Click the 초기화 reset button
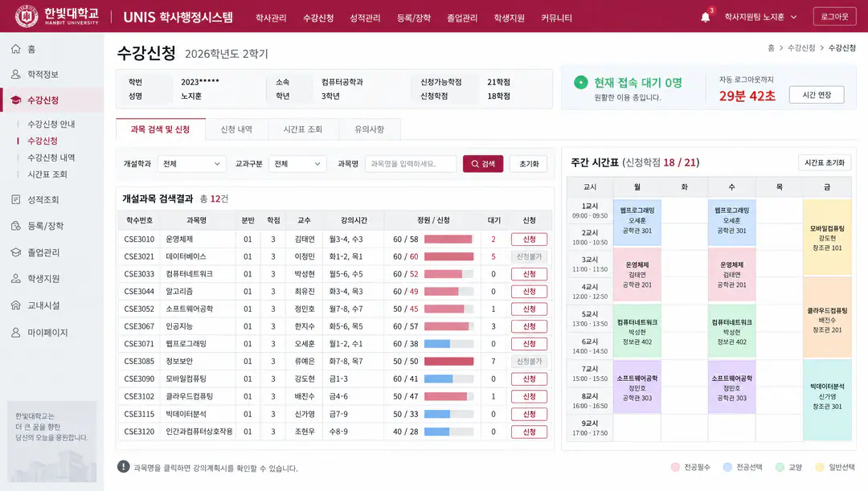 [529, 164]
